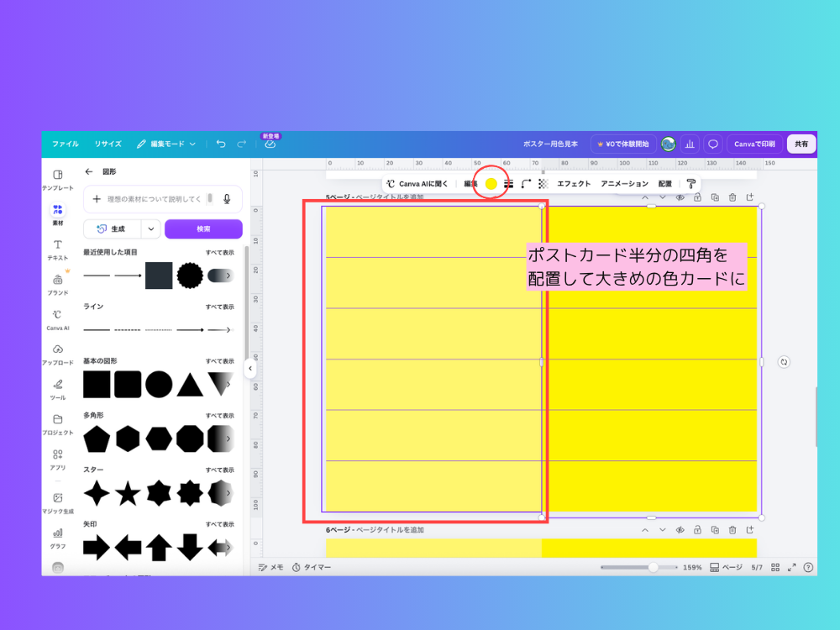Click すべて表示 next to スター
The height and width of the screenshot is (630, 840).
click(220, 470)
